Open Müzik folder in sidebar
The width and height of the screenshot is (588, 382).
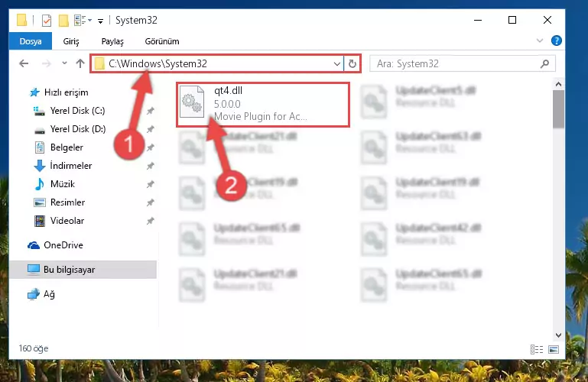point(54,184)
